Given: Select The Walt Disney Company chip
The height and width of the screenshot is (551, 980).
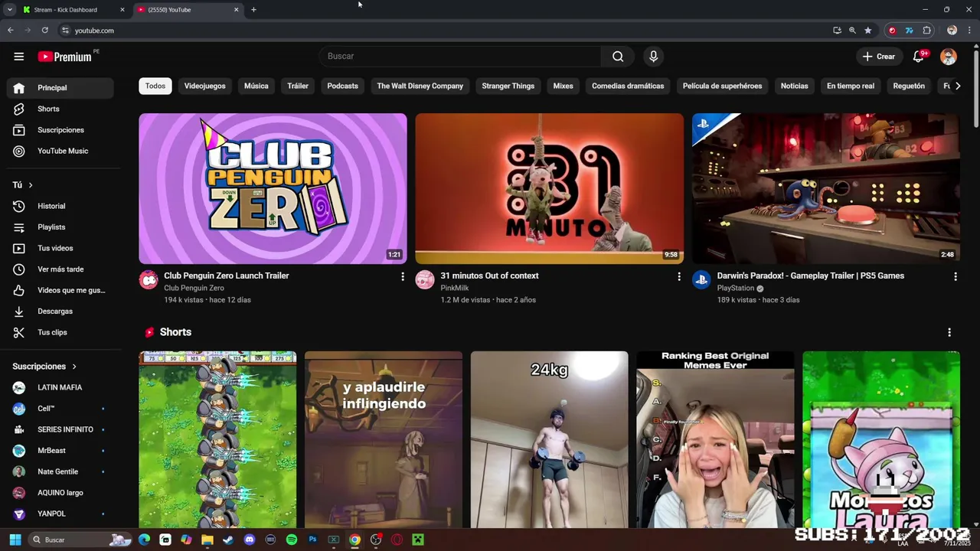Looking at the screenshot, I should [420, 86].
